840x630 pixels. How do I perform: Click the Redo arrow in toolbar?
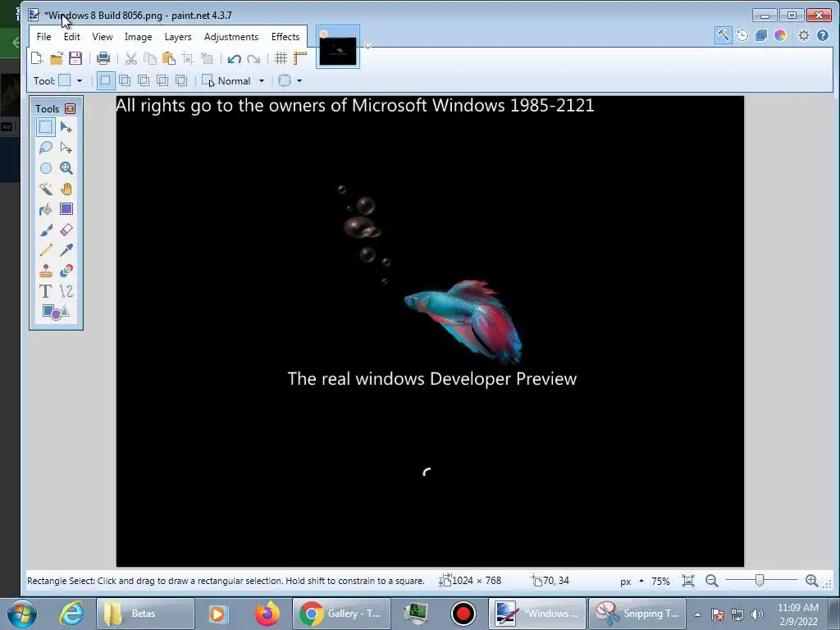point(253,58)
